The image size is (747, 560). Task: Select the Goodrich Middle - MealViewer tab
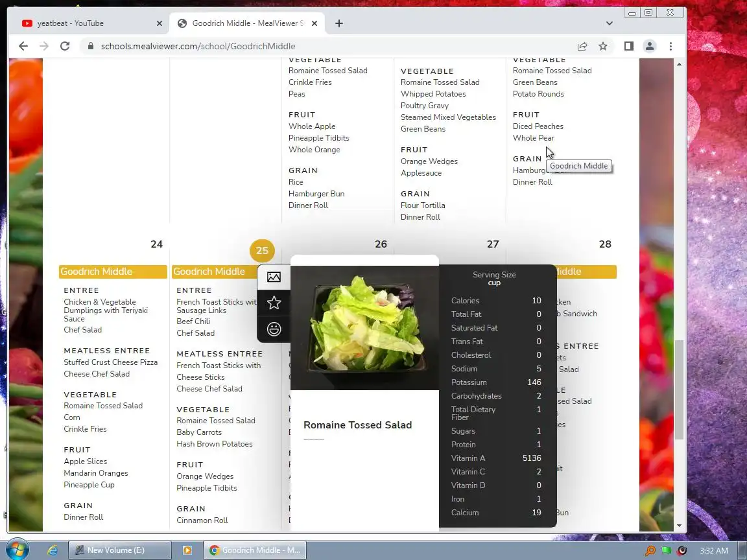pos(247,23)
